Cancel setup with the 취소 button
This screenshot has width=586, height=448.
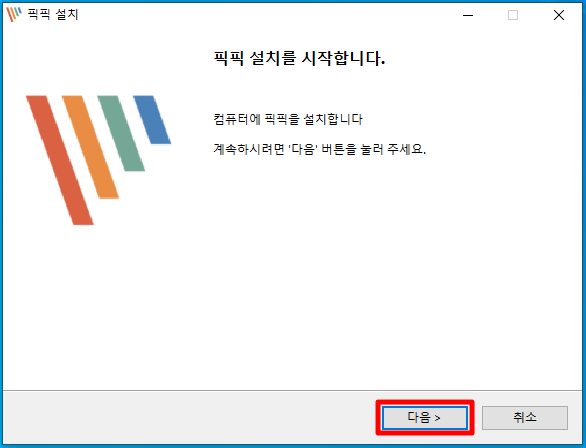coord(525,417)
